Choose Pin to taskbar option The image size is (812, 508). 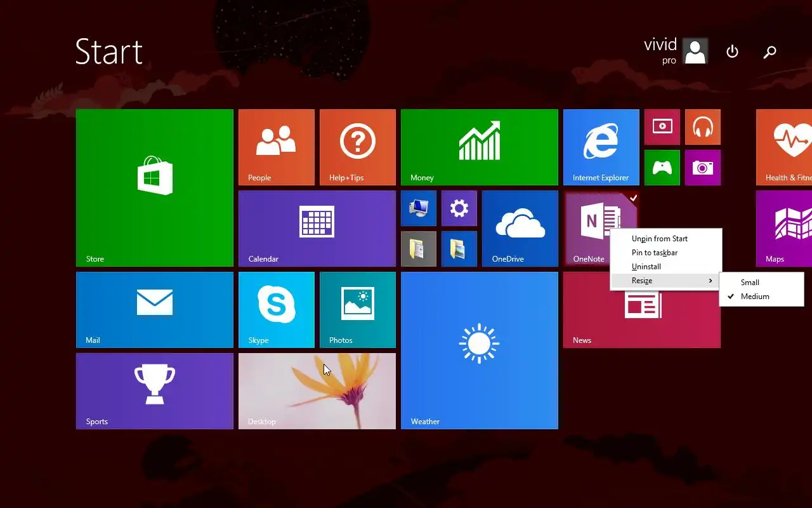coord(666,253)
